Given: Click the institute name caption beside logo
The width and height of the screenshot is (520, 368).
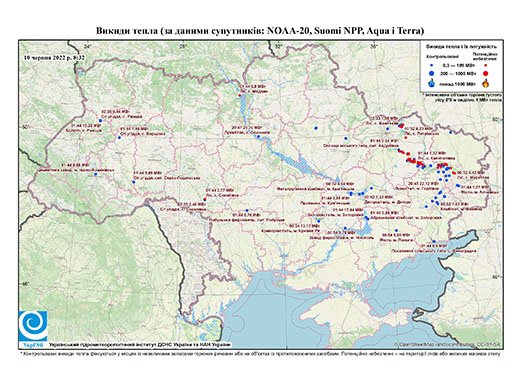Looking at the screenshot, I should tap(140, 345).
